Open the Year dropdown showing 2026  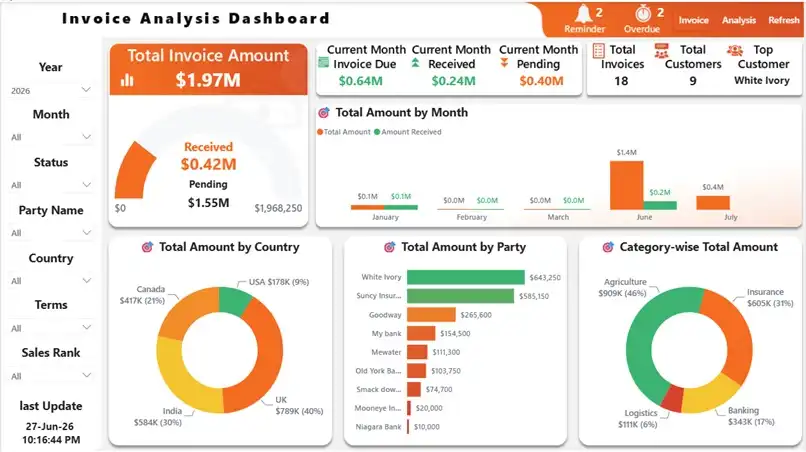point(50,91)
